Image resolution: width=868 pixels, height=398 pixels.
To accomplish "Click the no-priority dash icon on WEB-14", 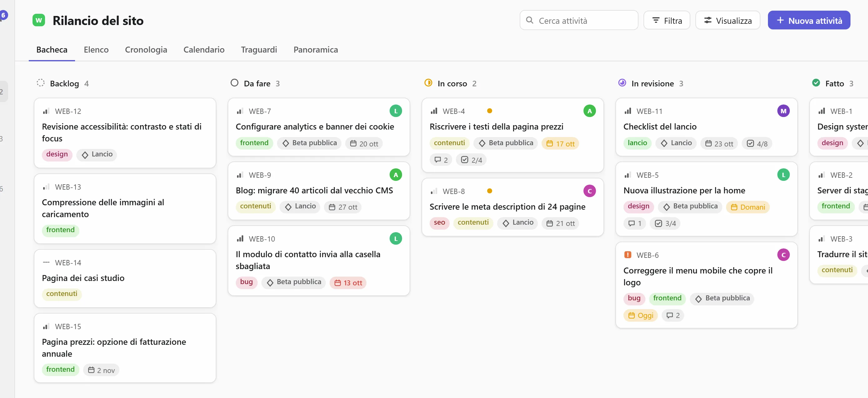I will point(46,263).
